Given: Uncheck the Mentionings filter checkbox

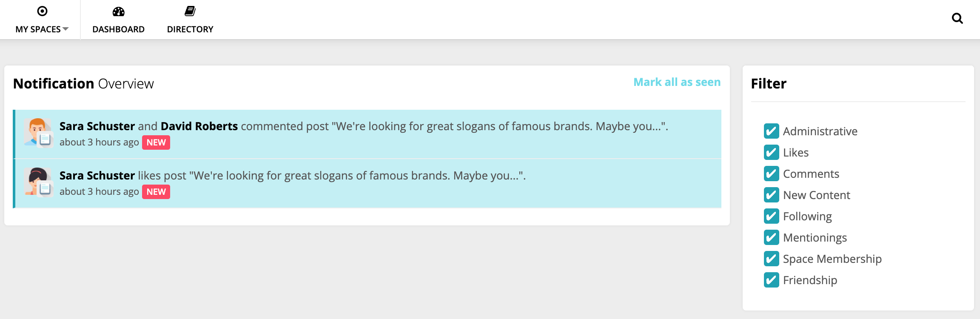Looking at the screenshot, I should [x=771, y=237].
